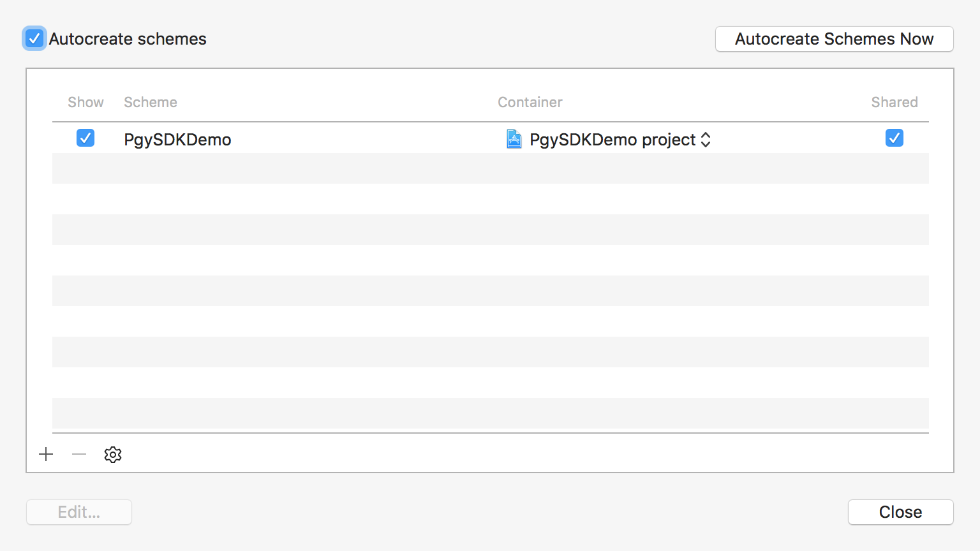Select the PgySDKDemo scheme name
Image resolution: width=980 pixels, height=551 pixels.
click(177, 140)
